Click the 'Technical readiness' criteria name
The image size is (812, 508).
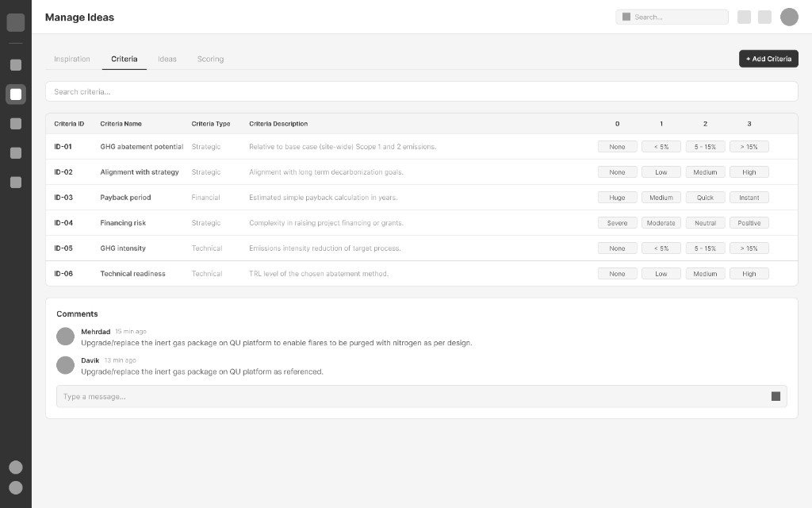[x=132, y=274]
